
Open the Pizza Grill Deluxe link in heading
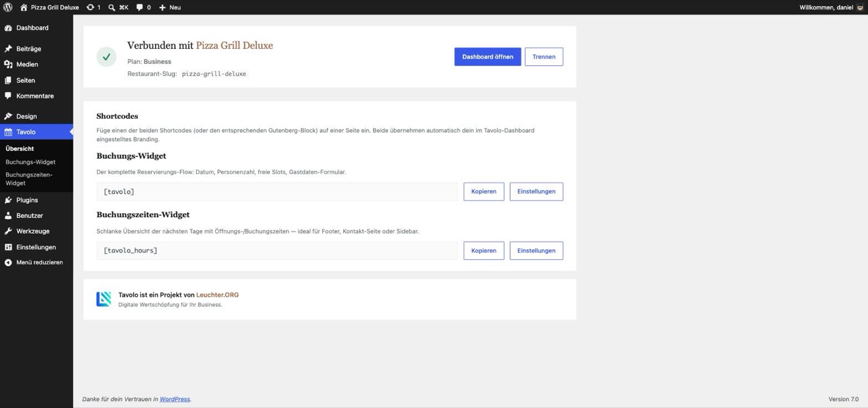235,45
